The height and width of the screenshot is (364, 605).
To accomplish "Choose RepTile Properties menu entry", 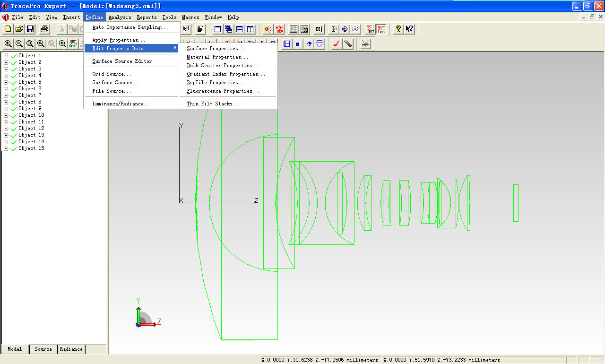I will pos(228,82).
